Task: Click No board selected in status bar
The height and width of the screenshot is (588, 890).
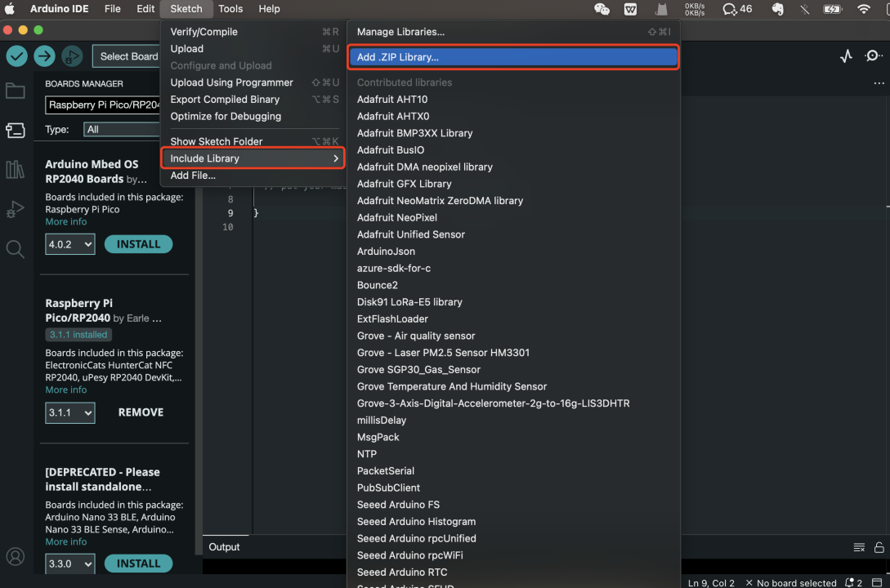Action: coord(790,582)
